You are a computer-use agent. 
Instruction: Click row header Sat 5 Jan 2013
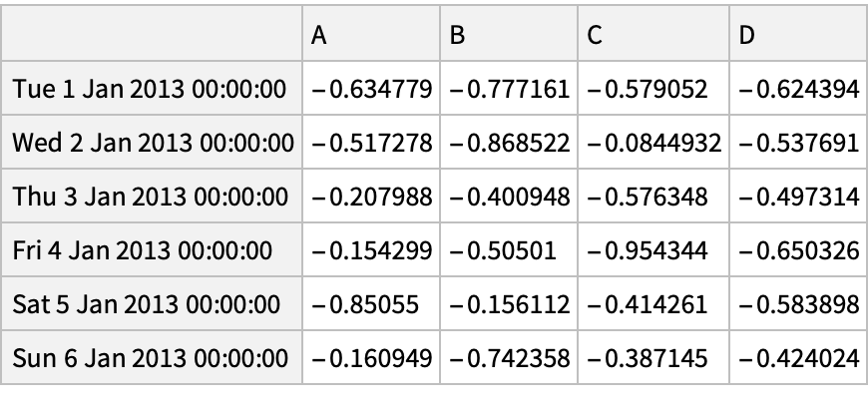[152, 303]
